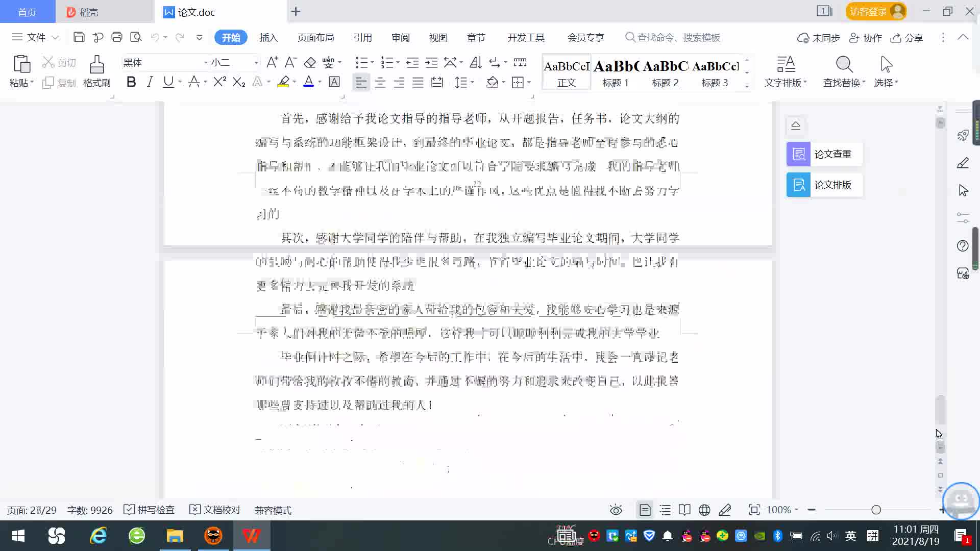Toggle the 拼写检查 status bar option
Image resolution: width=980 pixels, height=551 pixels.
pyautogui.click(x=150, y=510)
